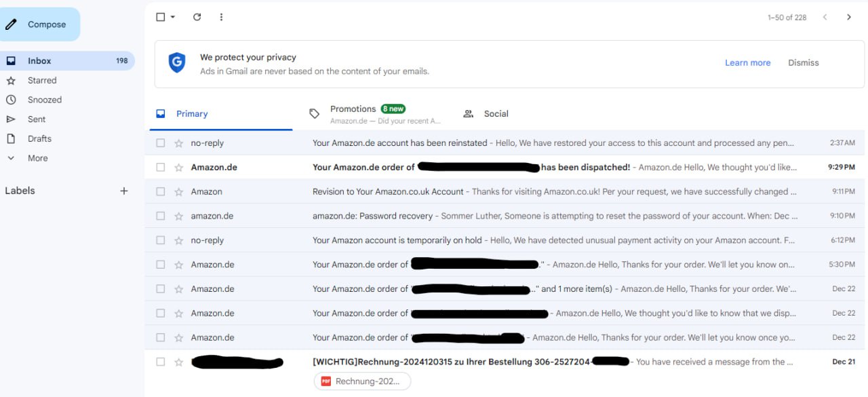Screen dimensions: 868x397
Task: Click Learn more in privacy banner
Action: click(747, 62)
